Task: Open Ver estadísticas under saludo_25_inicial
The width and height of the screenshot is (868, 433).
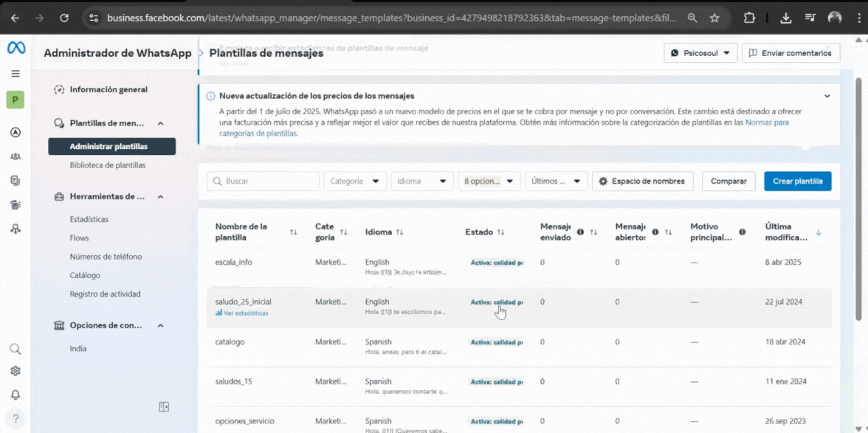Action: (242, 313)
